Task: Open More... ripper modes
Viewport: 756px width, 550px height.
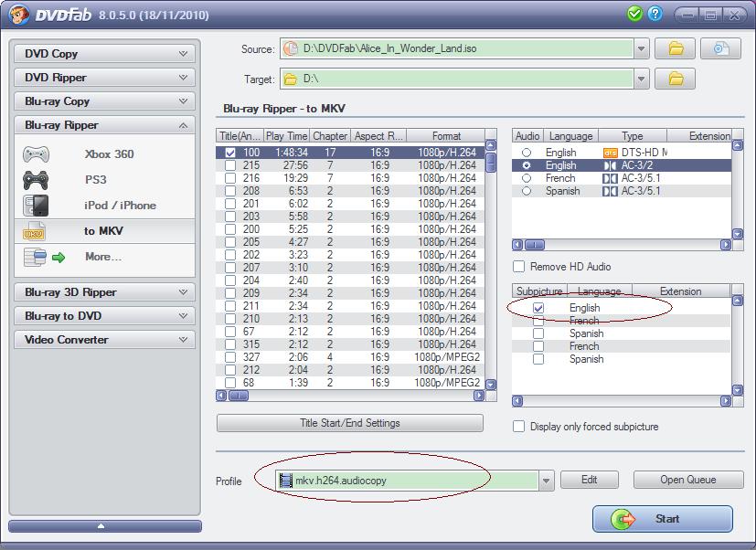Action: click(x=104, y=257)
